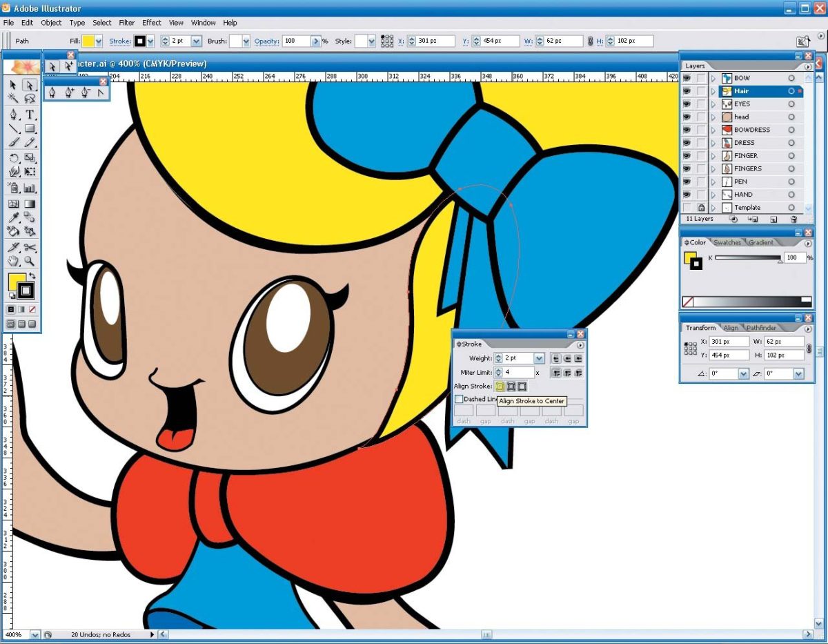Choose the Eyedropper tool
Viewport: 828px width, 644px height.
coord(13,217)
